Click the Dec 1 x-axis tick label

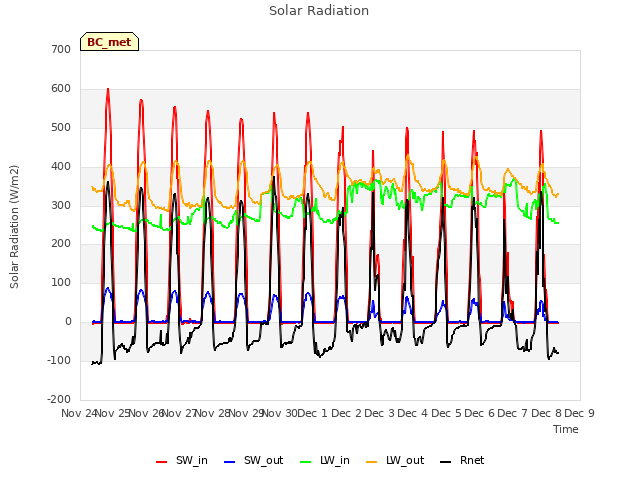coord(313,413)
